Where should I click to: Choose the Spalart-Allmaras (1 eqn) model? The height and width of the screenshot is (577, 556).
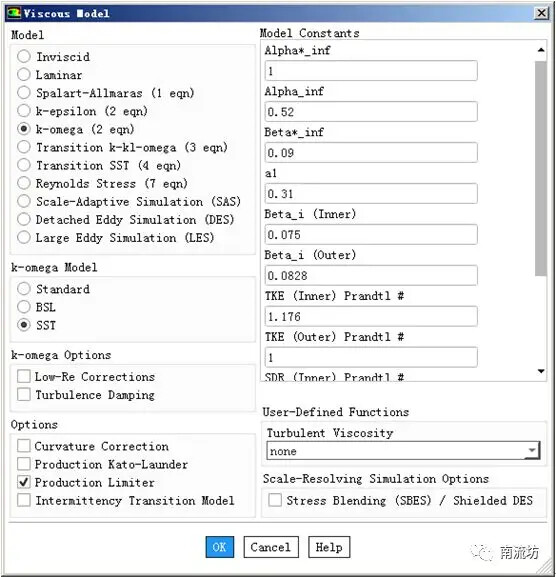[x=24, y=93]
